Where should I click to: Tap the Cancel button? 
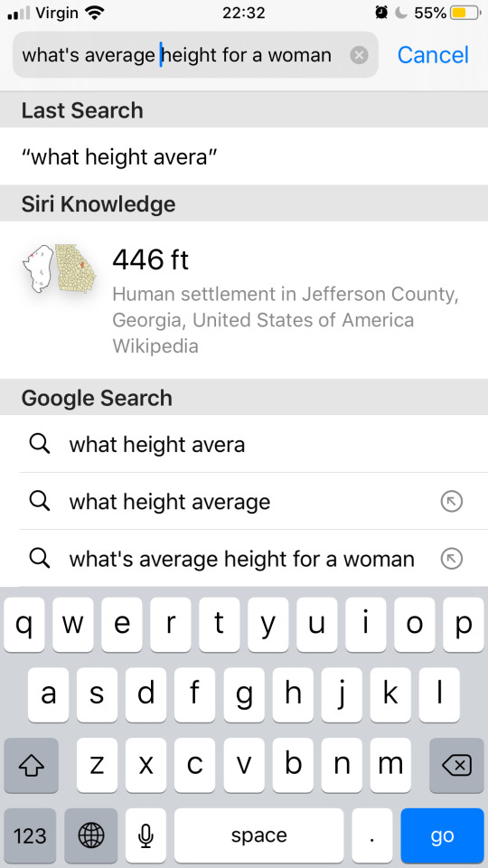(x=433, y=55)
